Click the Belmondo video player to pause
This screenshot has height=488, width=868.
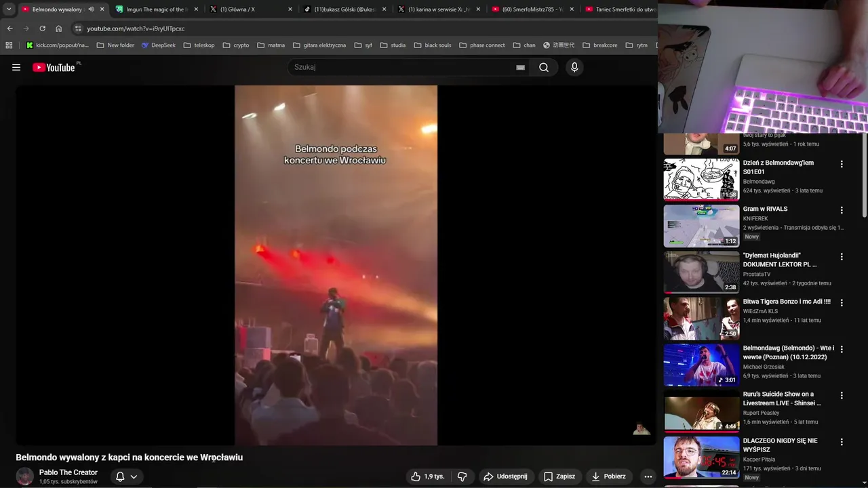coord(336,265)
